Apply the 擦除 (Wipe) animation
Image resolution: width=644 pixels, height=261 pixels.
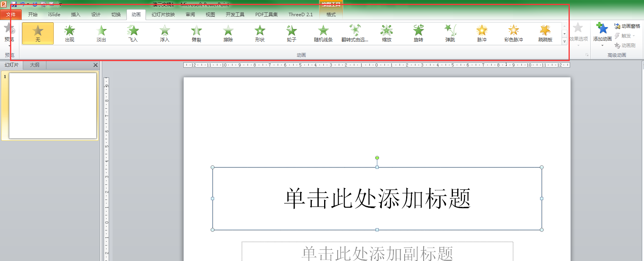point(228,33)
